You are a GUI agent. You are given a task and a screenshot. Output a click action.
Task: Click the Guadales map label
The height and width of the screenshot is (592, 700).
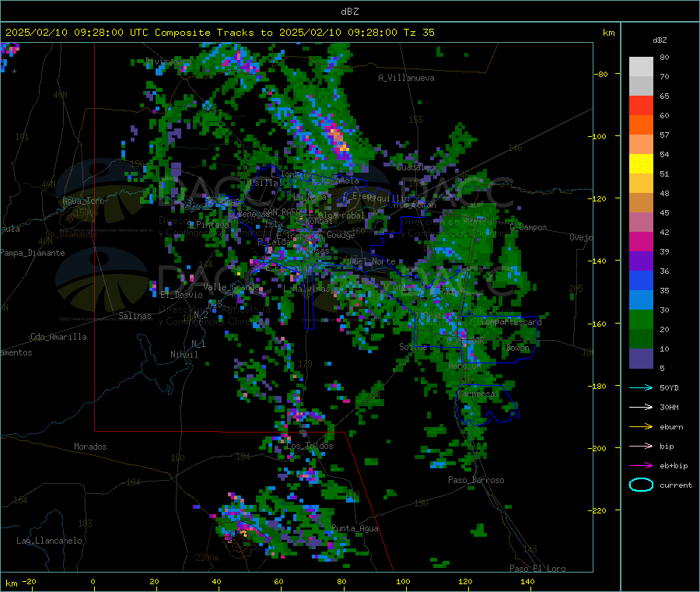click(415, 167)
